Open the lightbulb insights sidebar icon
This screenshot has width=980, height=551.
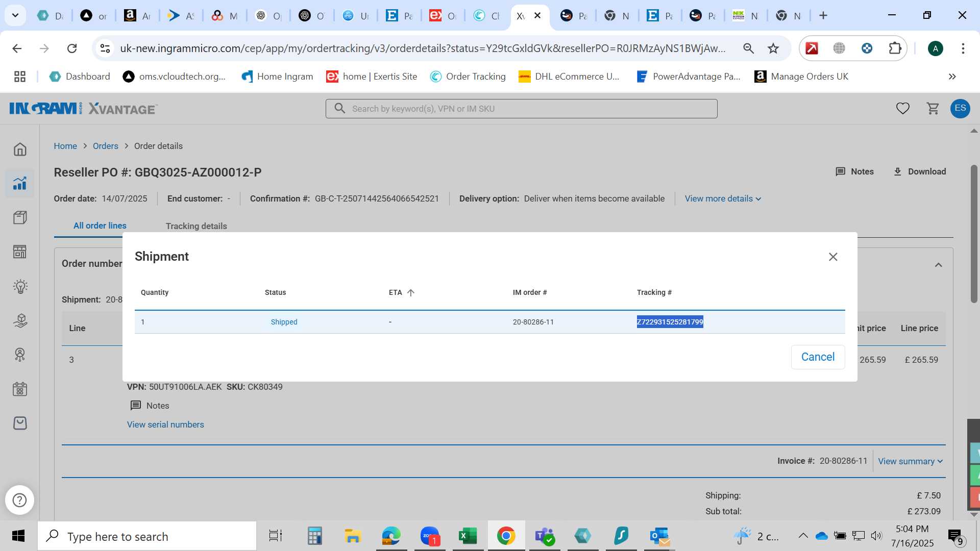click(20, 286)
